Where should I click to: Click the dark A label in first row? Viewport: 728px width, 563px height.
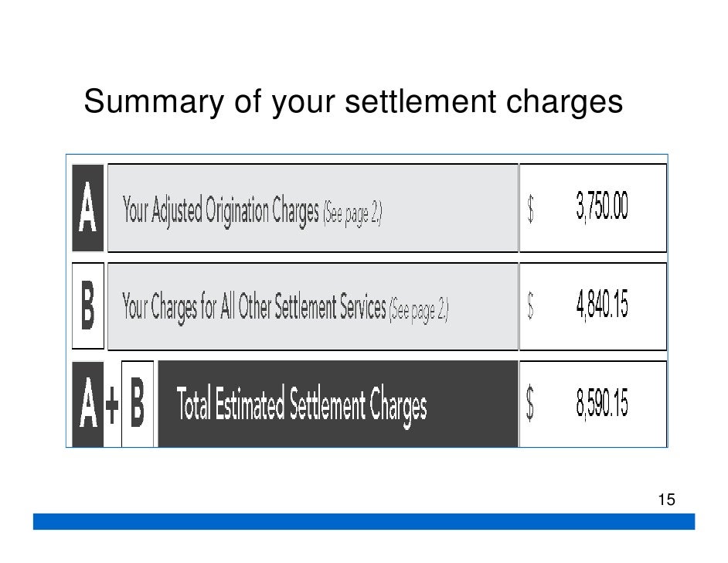click(88, 207)
